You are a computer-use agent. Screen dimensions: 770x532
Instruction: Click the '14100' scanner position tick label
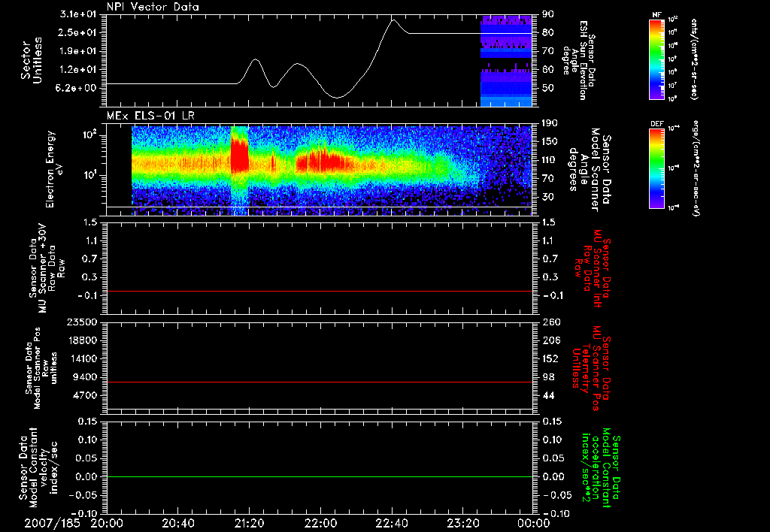coord(81,358)
